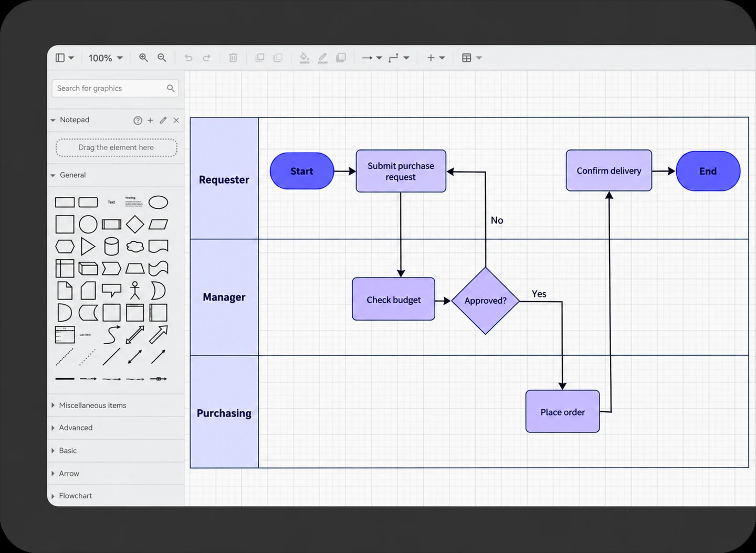Collapse the Notepad section
The height and width of the screenshot is (553, 756).
click(52, 120)
